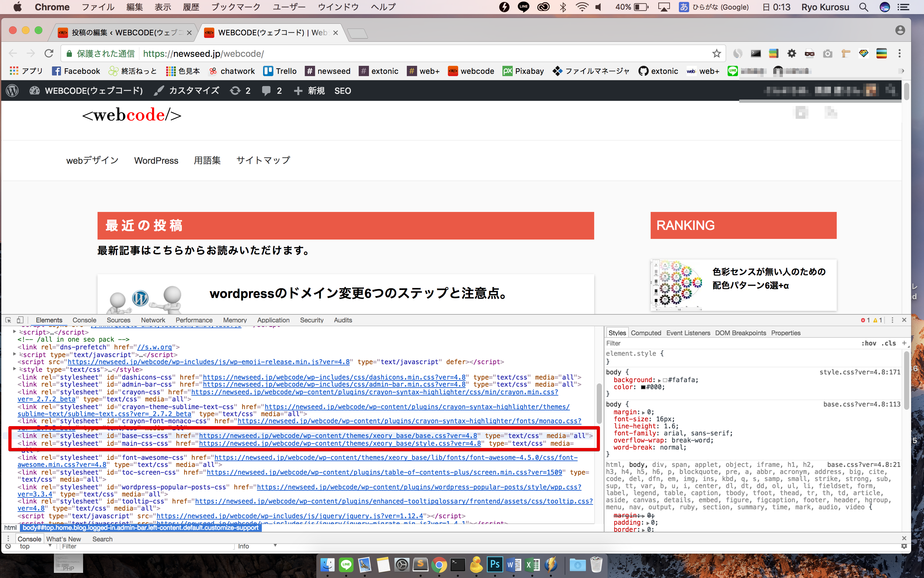Image resolution: width=924 pixels, height=578 pixels.
Task: Click the Chrome profile avatar icon
Action: [x=900, y=30]
